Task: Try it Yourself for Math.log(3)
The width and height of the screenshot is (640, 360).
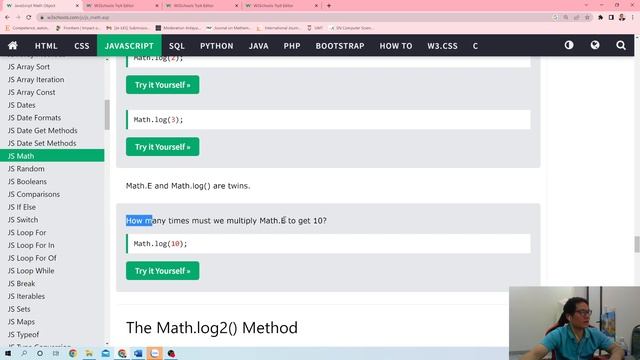Action: click(x=162, y=147)
